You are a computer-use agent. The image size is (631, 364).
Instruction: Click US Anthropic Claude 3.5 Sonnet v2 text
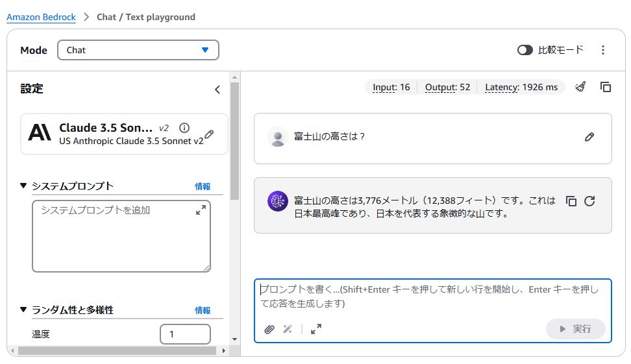click(x=131, y=141)
